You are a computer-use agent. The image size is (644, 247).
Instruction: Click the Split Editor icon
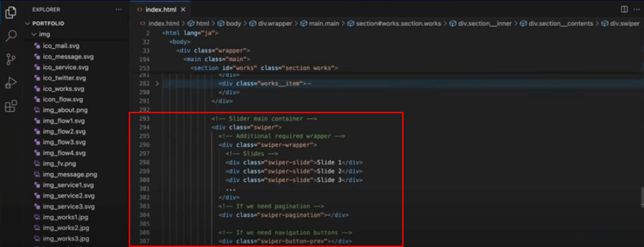point(624,9)
